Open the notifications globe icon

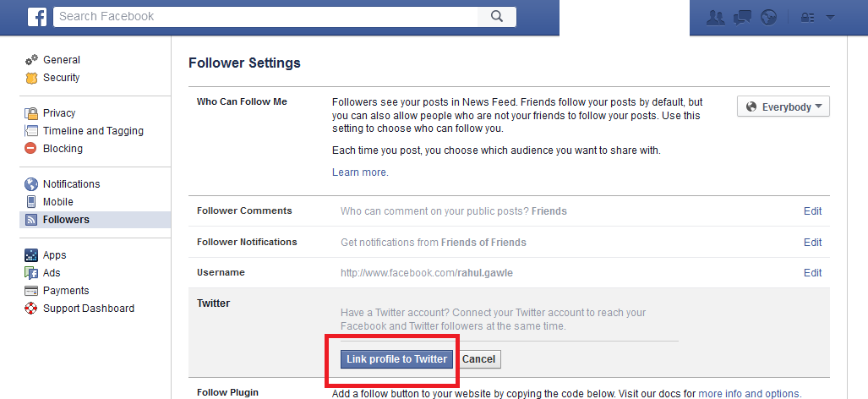[x=768, y=17]
